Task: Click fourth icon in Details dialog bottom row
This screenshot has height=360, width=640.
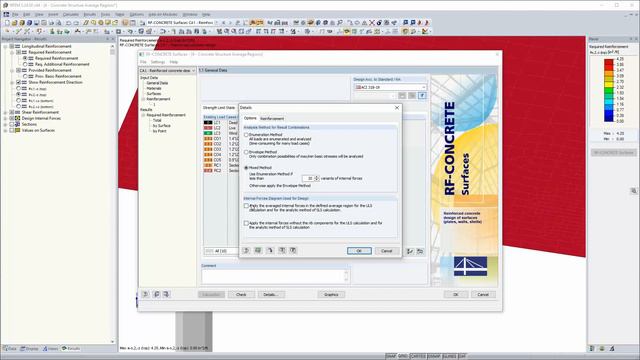Action: click(282, 251)
